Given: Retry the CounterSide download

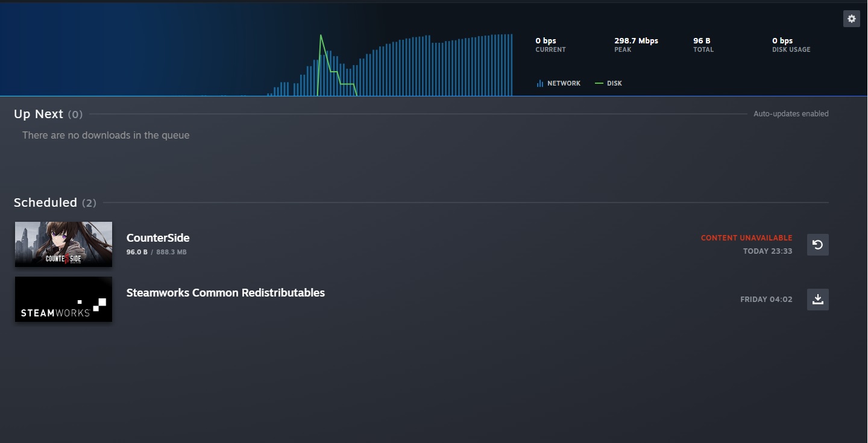Looking at the screenshot, I should coord(817,245).
